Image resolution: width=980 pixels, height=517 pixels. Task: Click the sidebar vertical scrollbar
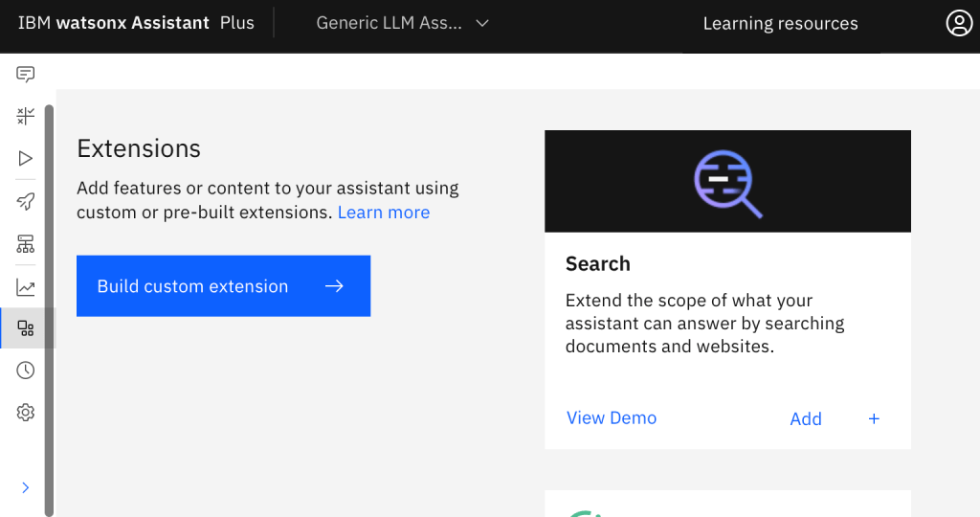(x=50, y=306)
